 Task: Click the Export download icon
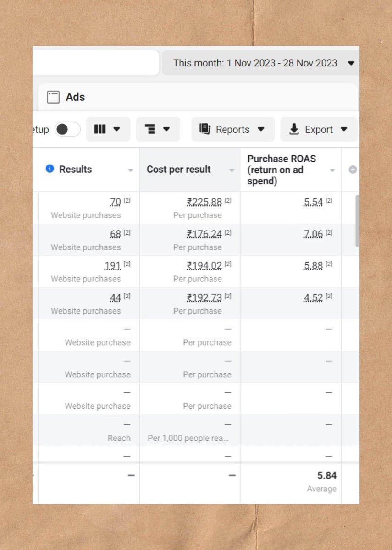(294, 129)
